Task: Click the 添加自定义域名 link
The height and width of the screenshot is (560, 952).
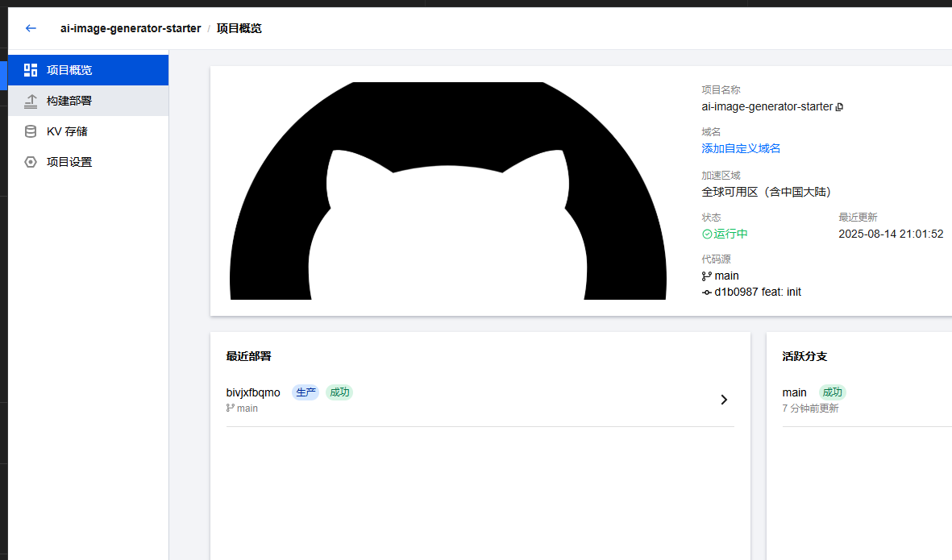Action: tap(741, 148)
